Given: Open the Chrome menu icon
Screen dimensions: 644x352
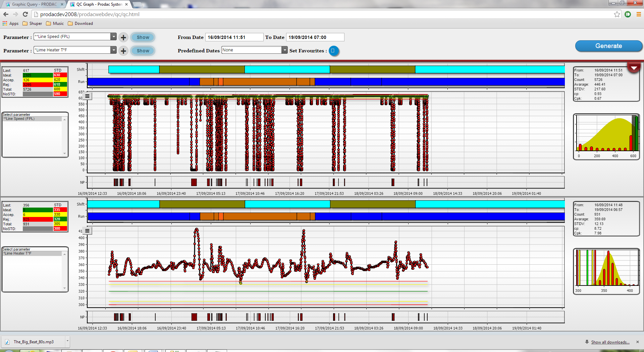Looking at the screenshot, I should click(639, 14).
